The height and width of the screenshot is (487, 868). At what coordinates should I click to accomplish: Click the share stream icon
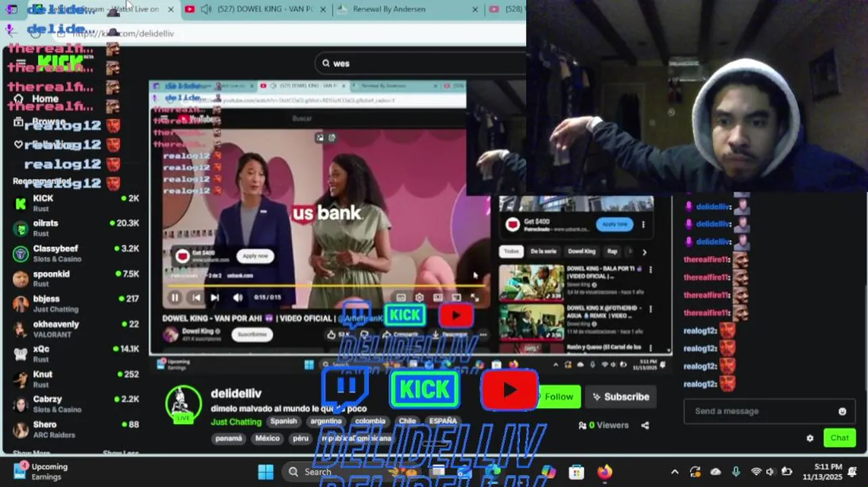[x=645, y=425]
